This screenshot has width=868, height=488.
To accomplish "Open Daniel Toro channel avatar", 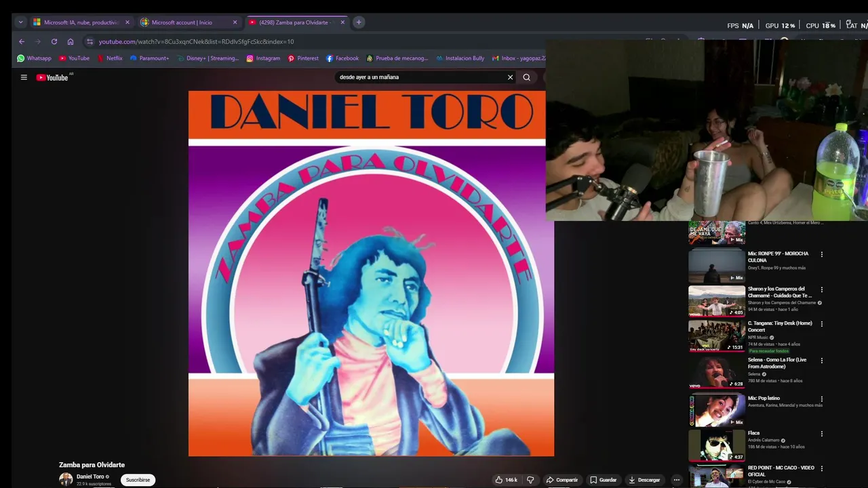I will click(x=66, y=479).
